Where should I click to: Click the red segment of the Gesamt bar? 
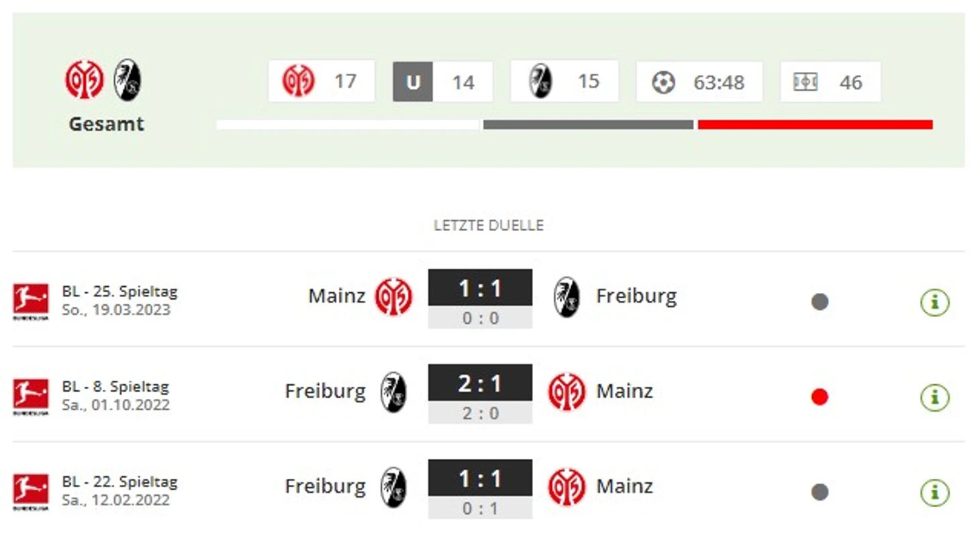pos(816,124)
